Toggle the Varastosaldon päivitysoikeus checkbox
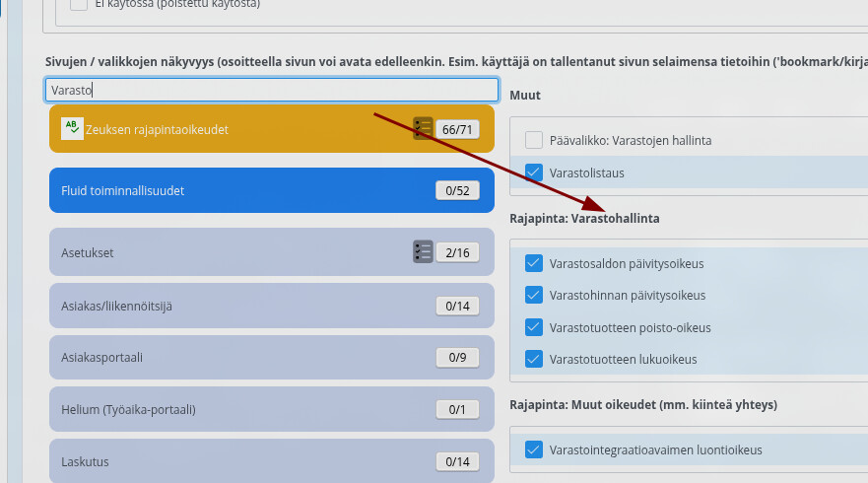This screenshot has height=483, width=868. 534,263
